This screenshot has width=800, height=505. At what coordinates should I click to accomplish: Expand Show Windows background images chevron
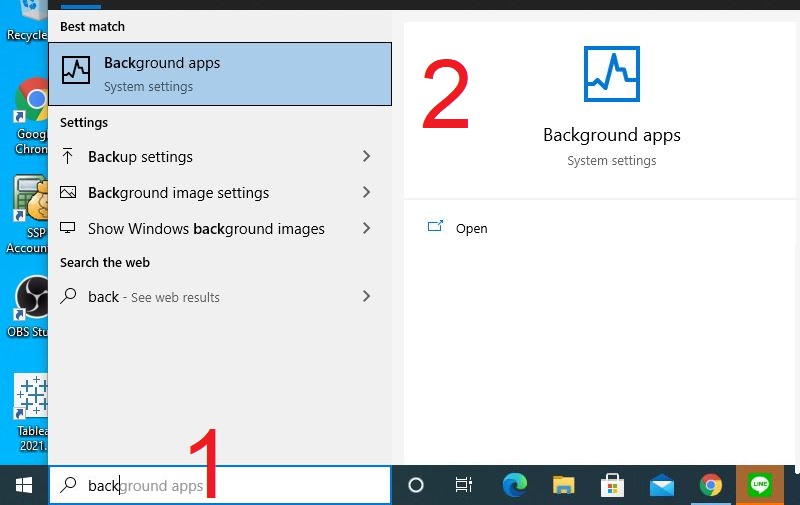366,228
